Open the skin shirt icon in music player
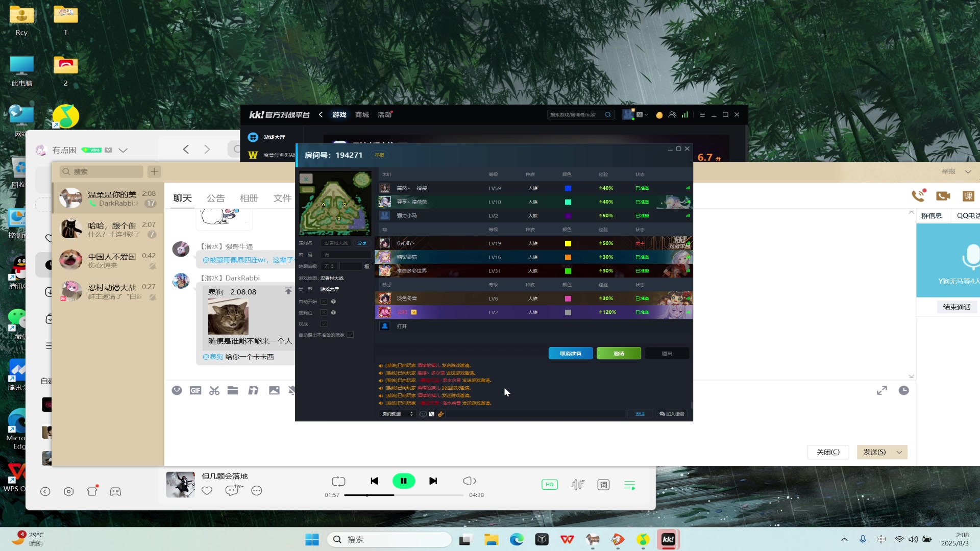Image resolution: width=980 pixels, height=551 pixels. (92, 491)
